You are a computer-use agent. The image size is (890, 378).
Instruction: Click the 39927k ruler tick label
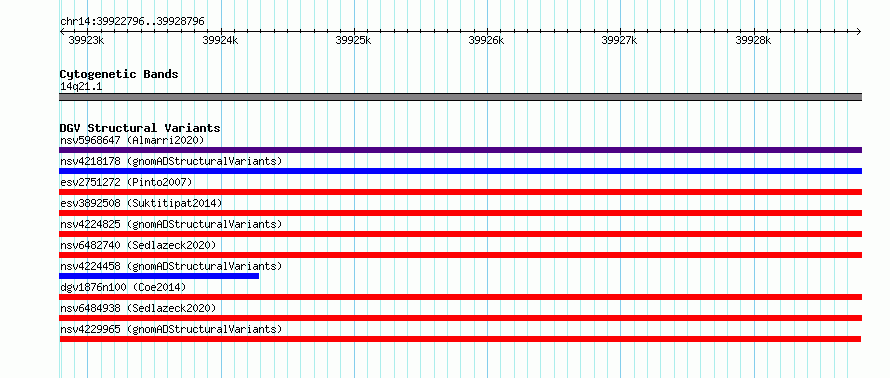point(619,40)
